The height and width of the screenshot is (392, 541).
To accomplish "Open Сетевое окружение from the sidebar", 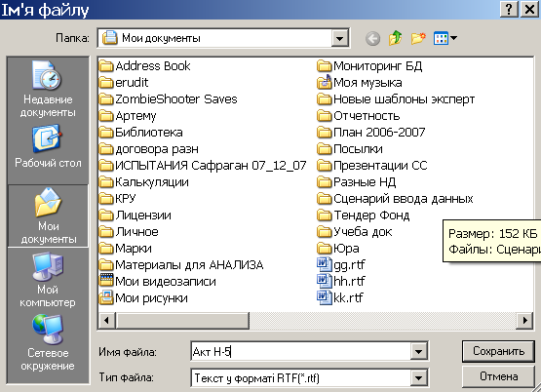I will tap(48, 342).
